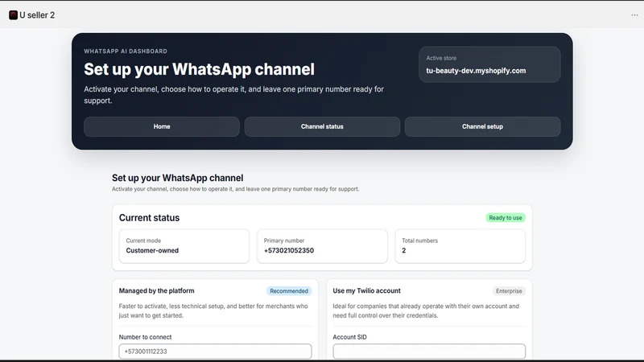The height and width of the screenshot is (362, 644).
Task: Click the Recommended badge
Action: click(x=289, y=291)
